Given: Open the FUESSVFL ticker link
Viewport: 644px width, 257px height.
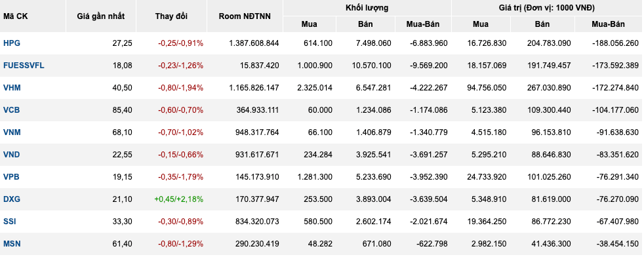Looking at the screenshot, I should tap(24, 66).
